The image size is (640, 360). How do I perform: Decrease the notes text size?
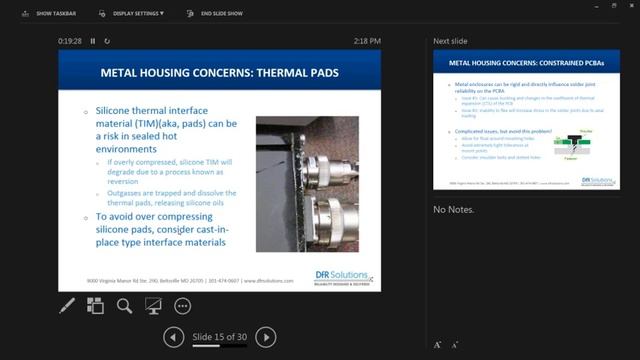click(x=455, y=345)
